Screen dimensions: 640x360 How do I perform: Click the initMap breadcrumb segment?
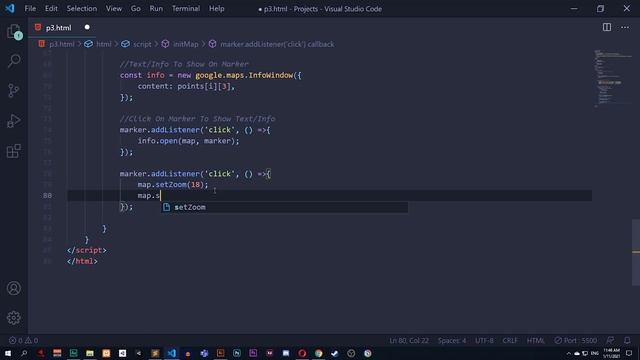pos(185,44)
